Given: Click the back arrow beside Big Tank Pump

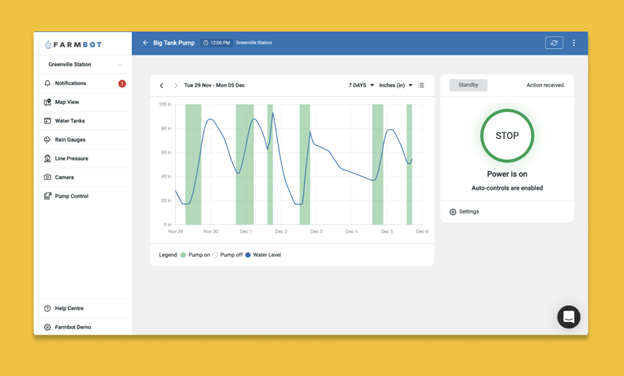Looking at the screenshot, I should (x=145, y=43).
